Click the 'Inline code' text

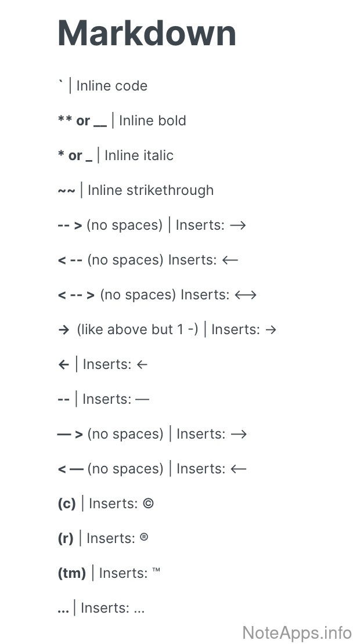coord(112,86)
